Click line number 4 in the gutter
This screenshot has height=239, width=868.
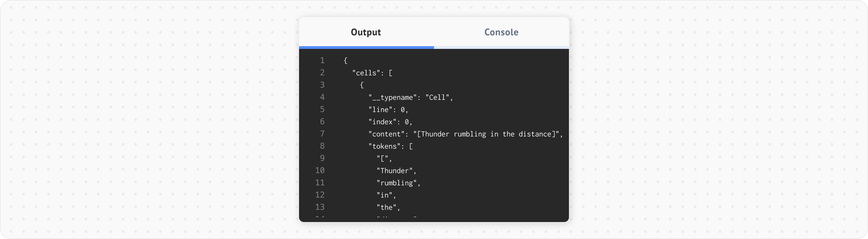pyautogui.click(x=322, y=97)
